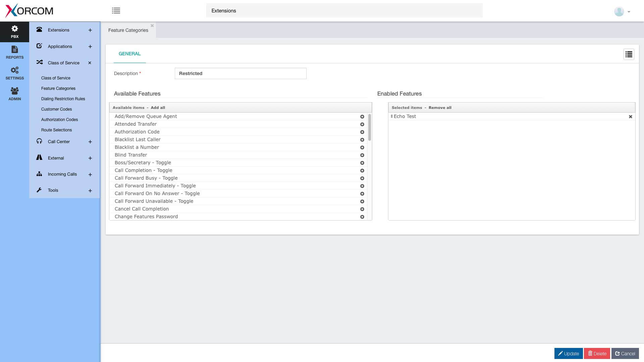Add Blacklist Last Caller via plus icon
The width and height of the screenshot is (644, 362).
tap(362, 140)
